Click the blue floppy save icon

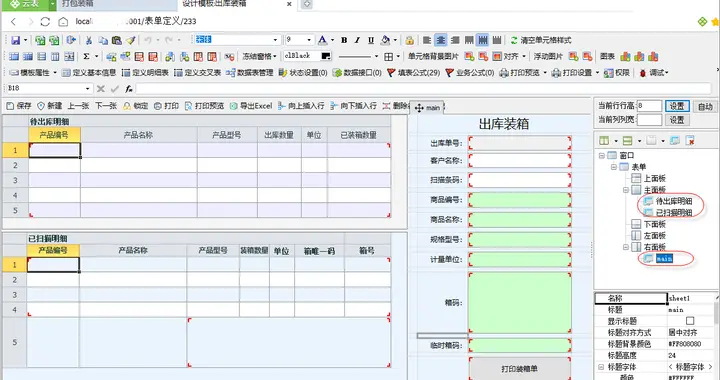pyautogui.click(x=16, y=40)
